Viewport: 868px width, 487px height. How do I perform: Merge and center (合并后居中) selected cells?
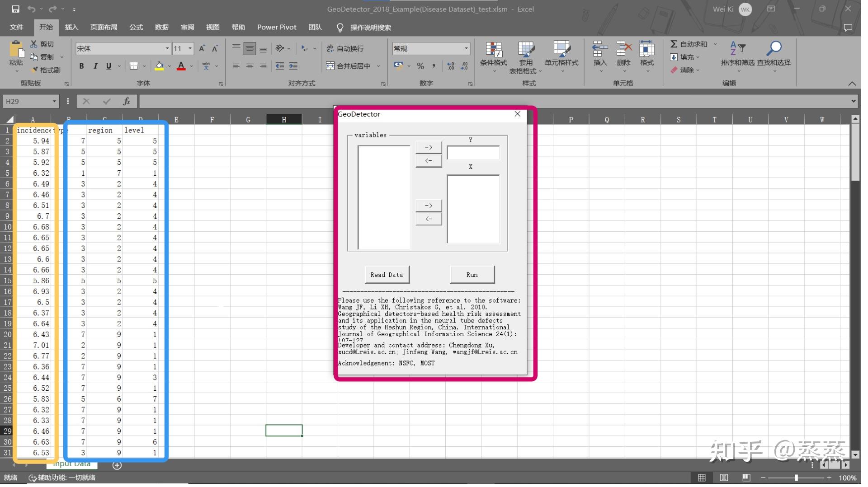point(350,66)
